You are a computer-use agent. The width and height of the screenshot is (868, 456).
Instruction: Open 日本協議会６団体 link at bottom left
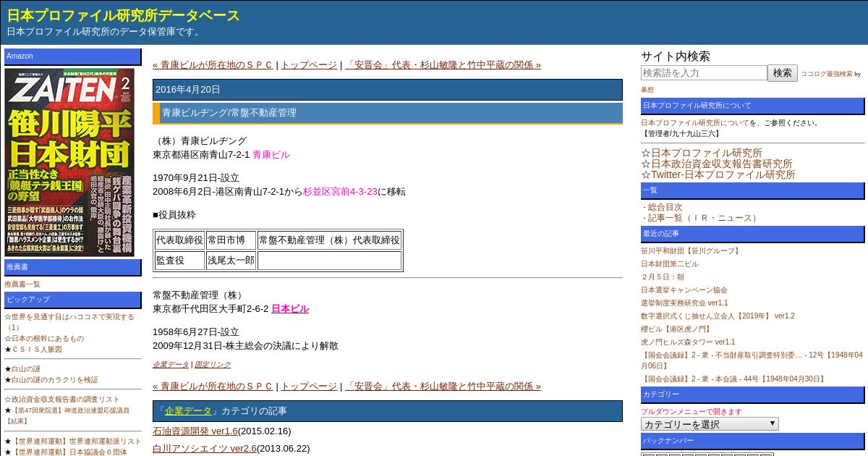pos(69,452)
